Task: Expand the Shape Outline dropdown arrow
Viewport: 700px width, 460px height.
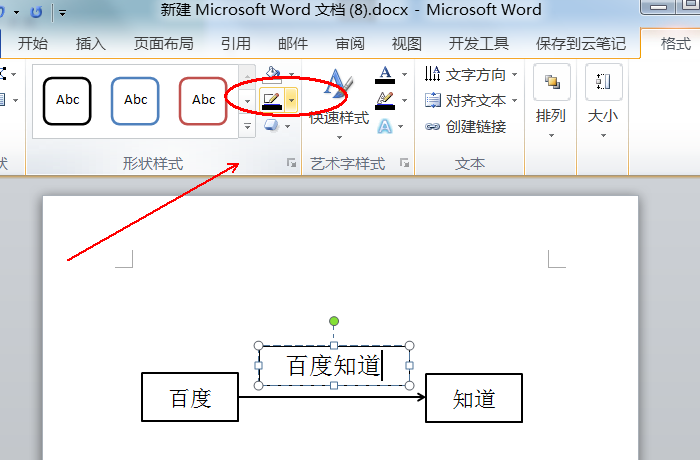Action: pyautogui.click(x=291, y=100)
